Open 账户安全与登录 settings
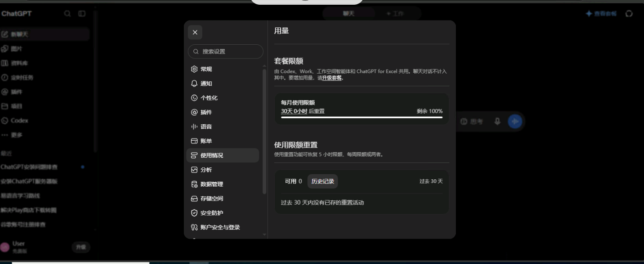The width and height of the screenshot is (644, 264). click(223, 227)
